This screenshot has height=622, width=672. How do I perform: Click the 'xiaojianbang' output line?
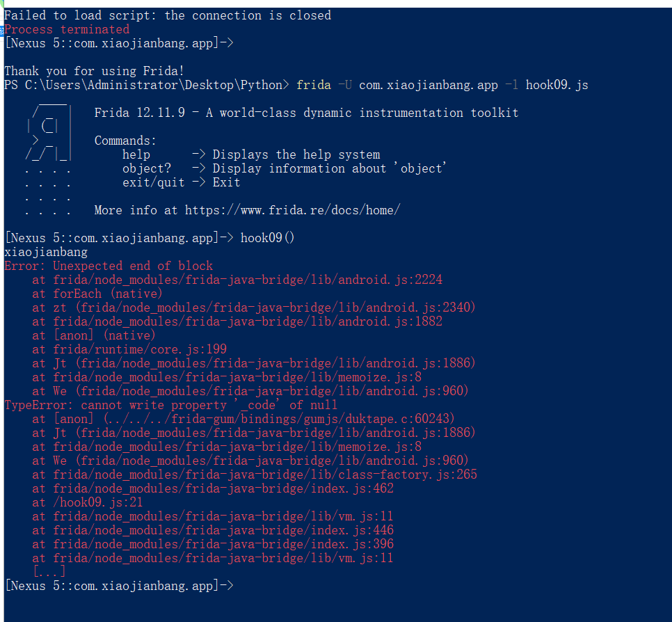tap(46, 252)
